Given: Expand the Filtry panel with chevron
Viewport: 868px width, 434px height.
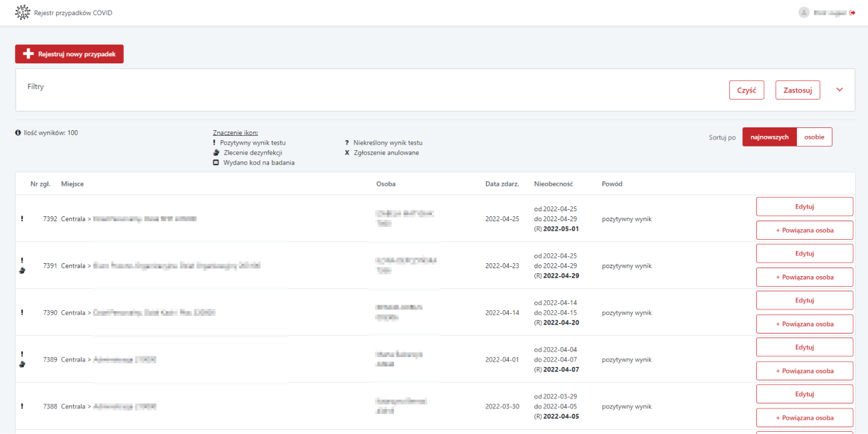Looking at the screenshot, I should click(840, 90).
